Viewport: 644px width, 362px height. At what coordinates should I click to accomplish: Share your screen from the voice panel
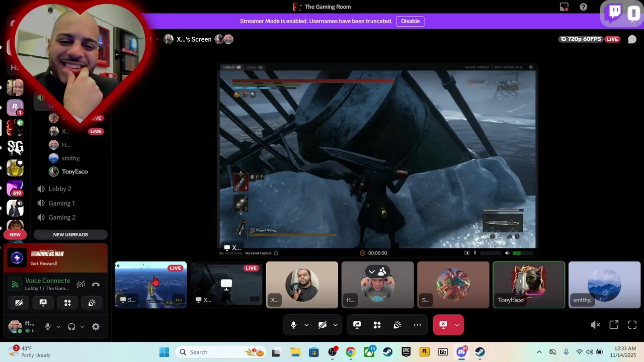click(x=43, y=303)
